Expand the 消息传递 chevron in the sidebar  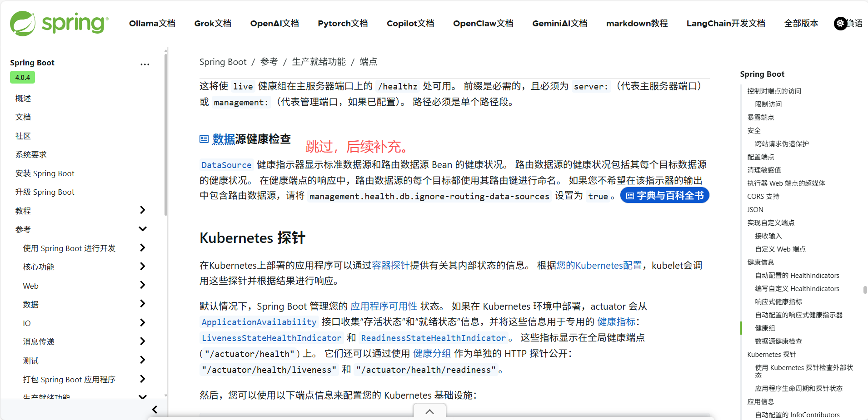142,341
